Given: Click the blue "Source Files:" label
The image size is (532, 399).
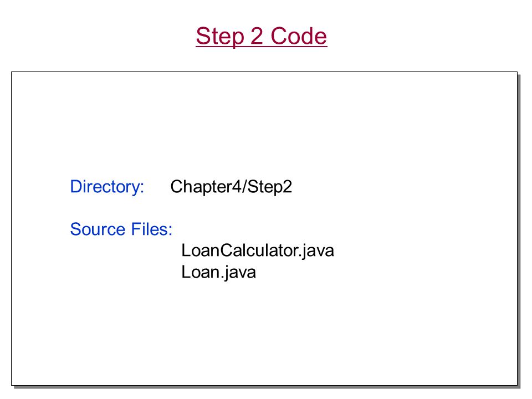Looking at the screenshot, I should [x=121, y=229].
